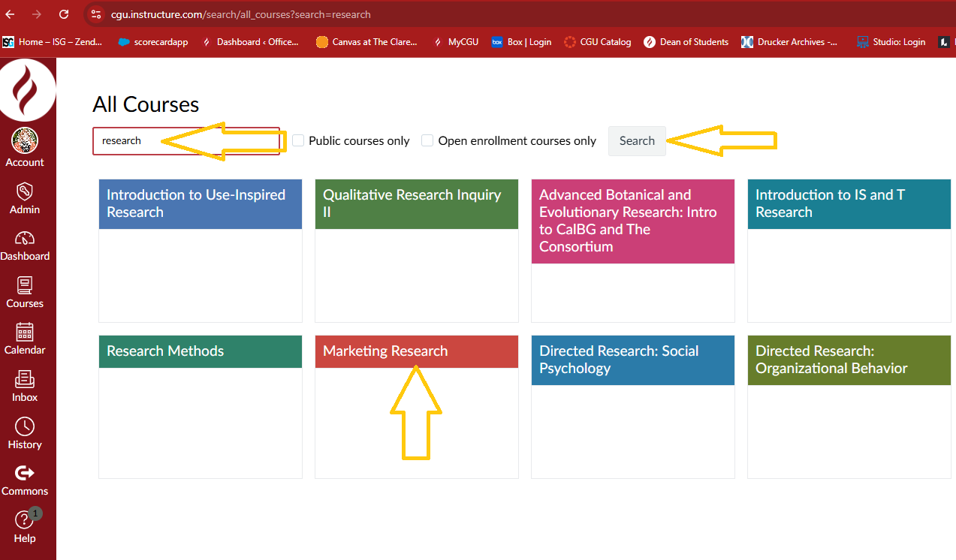Focus the research search input field
The width and height of the screenshot is (956, 560).
point(186,141)
